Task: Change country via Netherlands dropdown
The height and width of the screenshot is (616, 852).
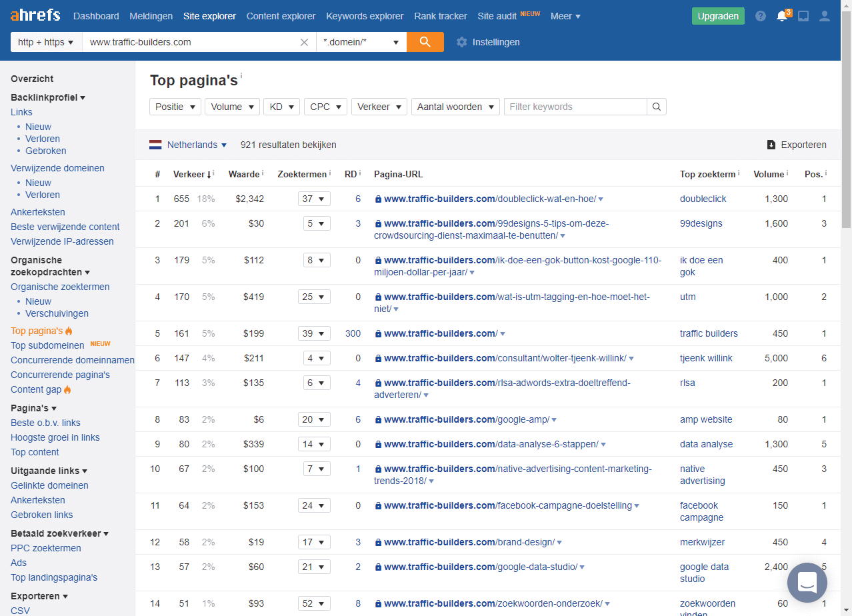Action: click(x=197, y=145)
